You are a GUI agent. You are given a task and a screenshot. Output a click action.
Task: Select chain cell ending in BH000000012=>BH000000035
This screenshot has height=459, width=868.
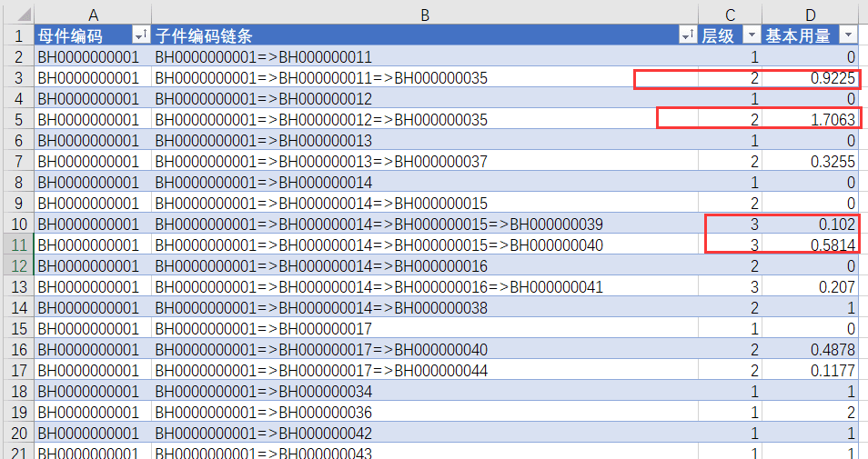pyautogui.click(x=425, y=119)
